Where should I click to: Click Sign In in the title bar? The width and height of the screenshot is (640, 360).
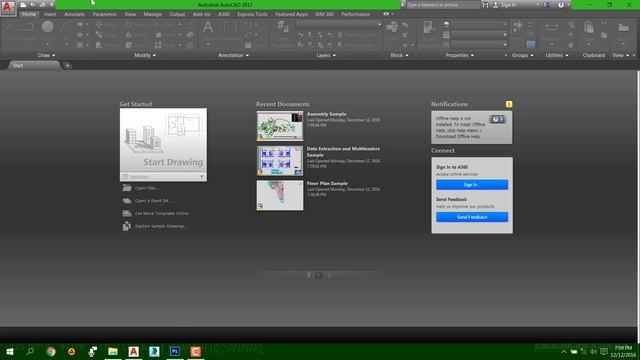(509, 5)
